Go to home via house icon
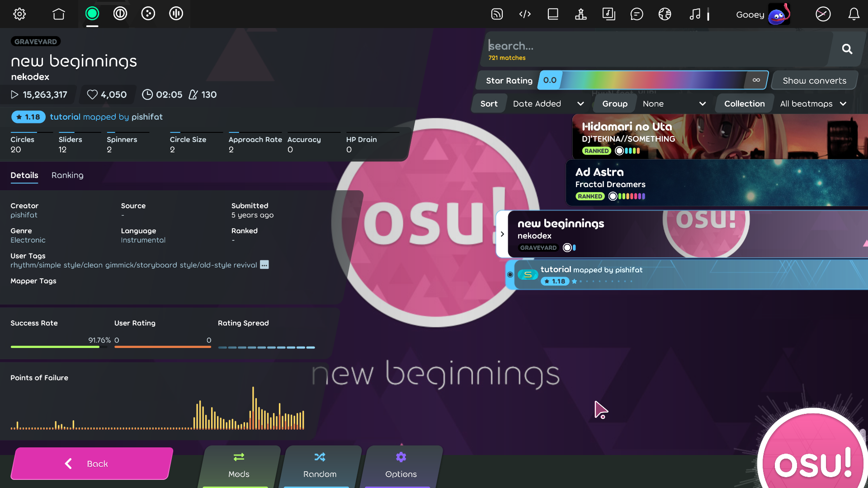Viewport: 868px width, 488px height. point(59,14)
